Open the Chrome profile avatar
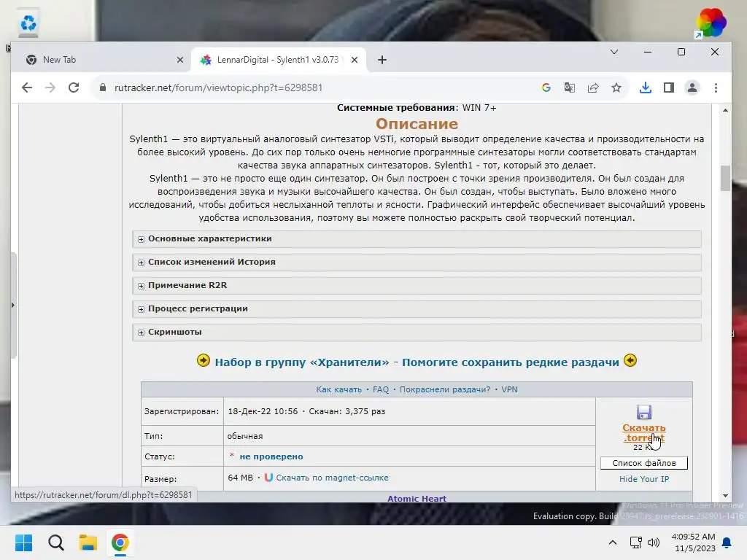747x560 pixels. tap(692, 87)
